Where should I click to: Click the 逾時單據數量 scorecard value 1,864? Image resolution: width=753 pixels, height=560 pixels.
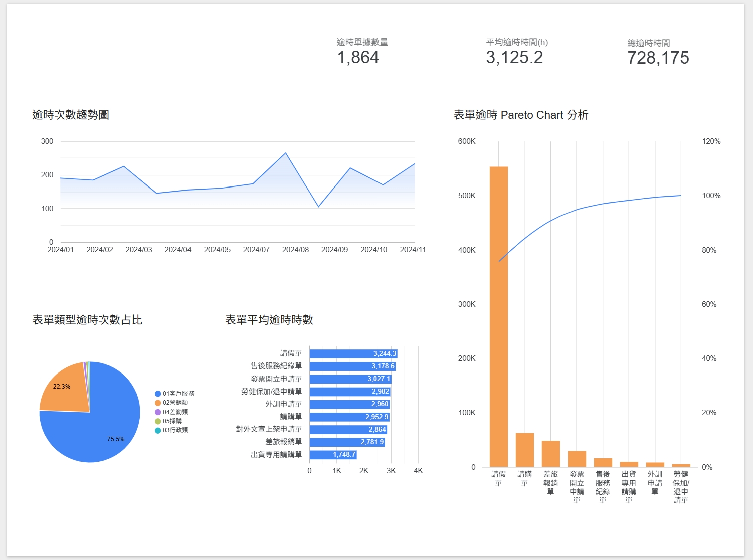click(x=358, y=58)
